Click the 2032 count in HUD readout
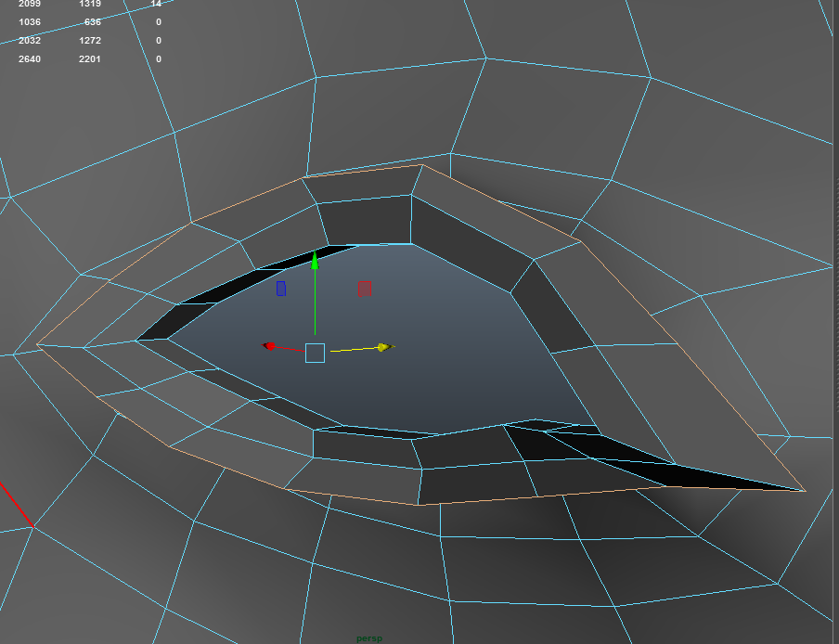 coord(30,41)
